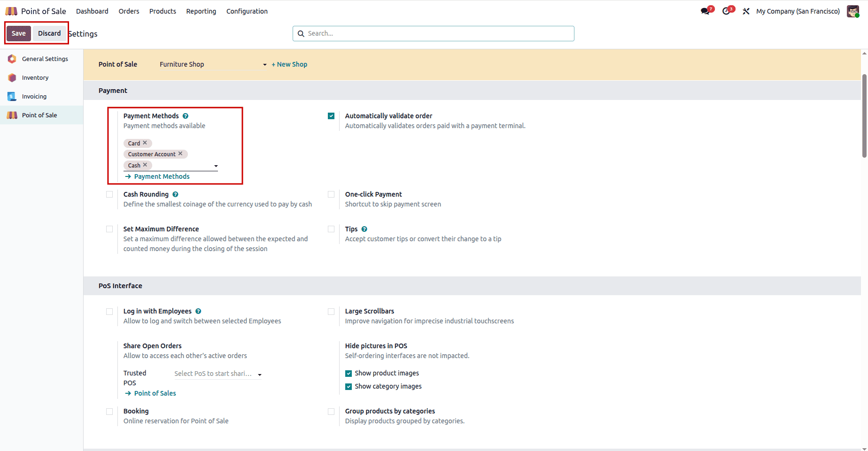Enable Log in with Employees checkbox
The width and height of the screenshot is (868, 451).
(109, 312)
